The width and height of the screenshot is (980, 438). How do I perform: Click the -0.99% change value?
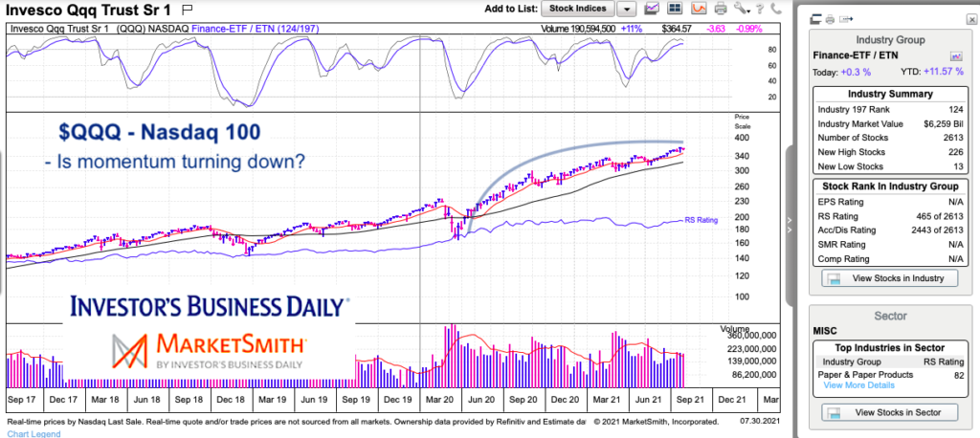pyautogui.click(x=749, y=28)
